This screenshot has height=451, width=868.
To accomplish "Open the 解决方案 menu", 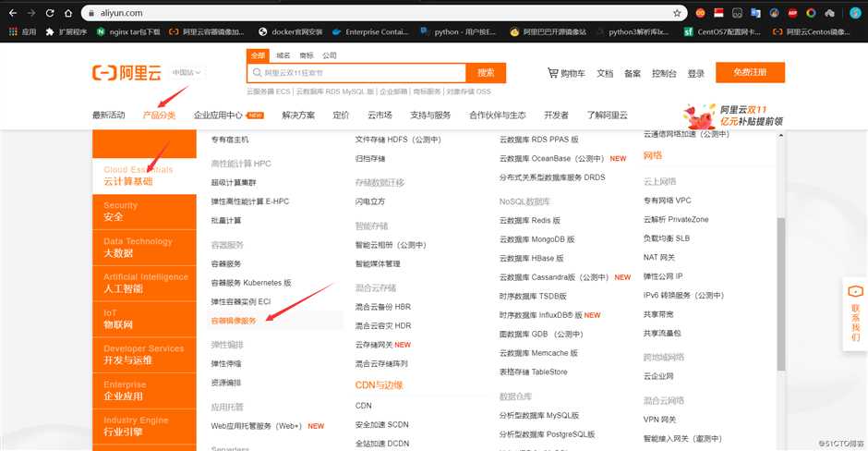I will coord(298,115).
